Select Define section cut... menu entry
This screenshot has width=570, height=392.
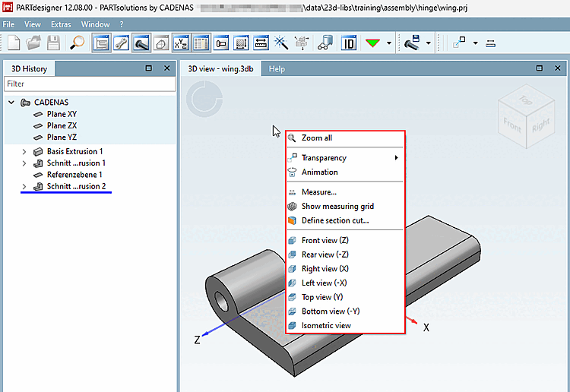tap(334, 220)
